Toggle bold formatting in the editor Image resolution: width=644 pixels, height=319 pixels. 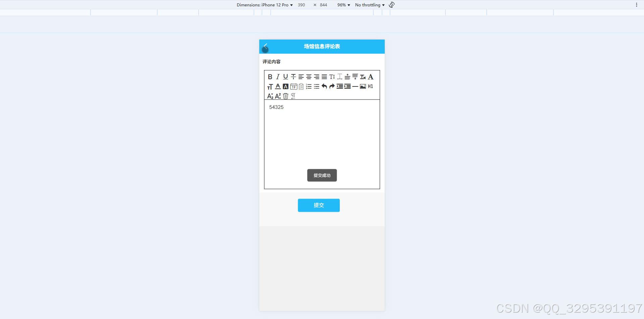[x=270, y=77]
